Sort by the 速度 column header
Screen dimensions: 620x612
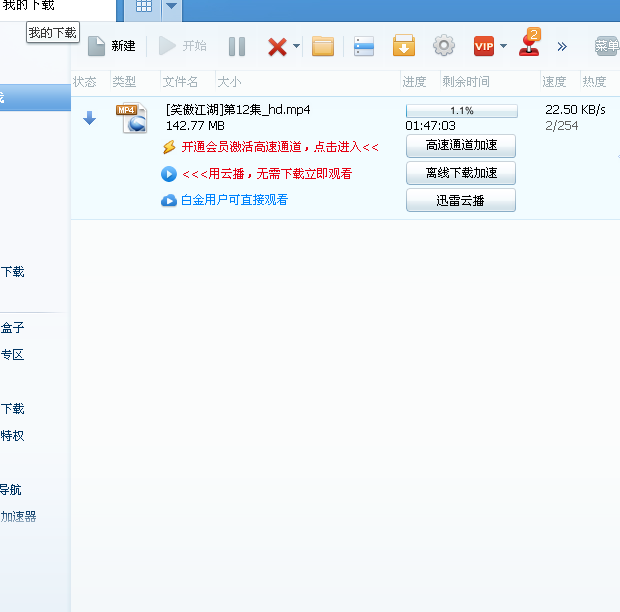click(x=554, y=82)
